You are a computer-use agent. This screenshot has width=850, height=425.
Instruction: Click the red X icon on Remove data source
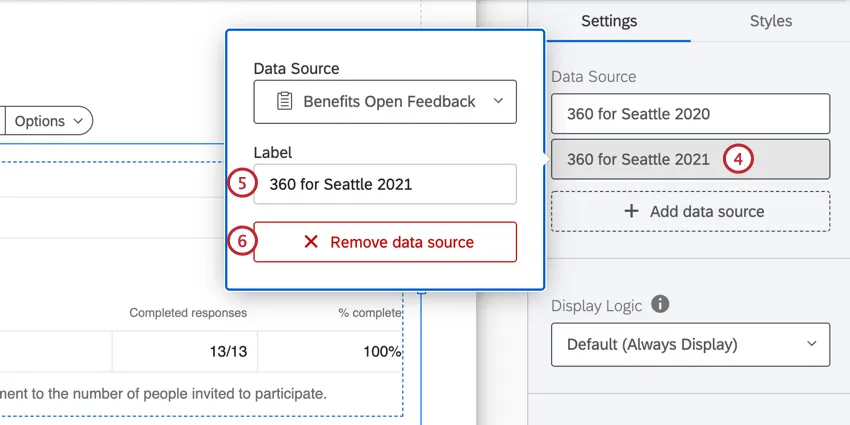pos(311,242)
